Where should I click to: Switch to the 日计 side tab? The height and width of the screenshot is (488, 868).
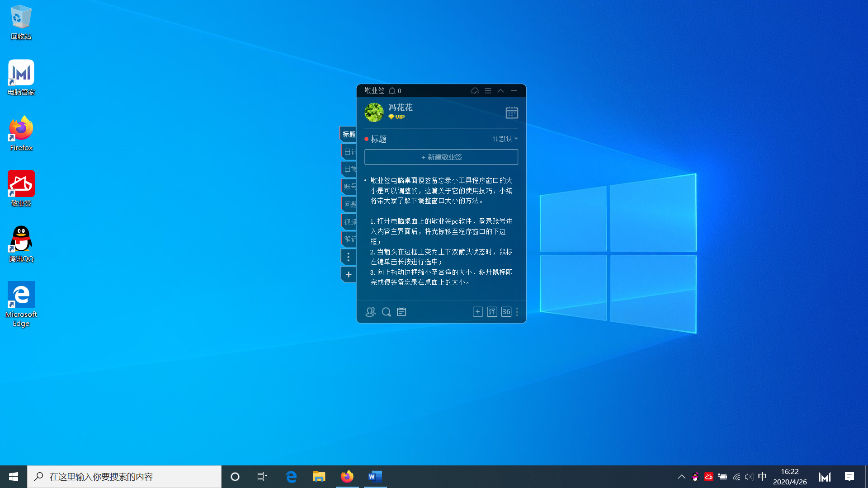(349, 152)
